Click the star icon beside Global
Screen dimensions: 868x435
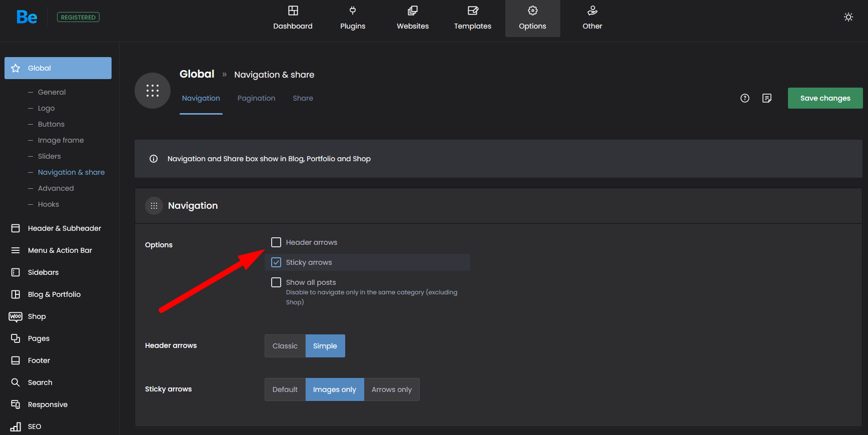click(16, 68)
